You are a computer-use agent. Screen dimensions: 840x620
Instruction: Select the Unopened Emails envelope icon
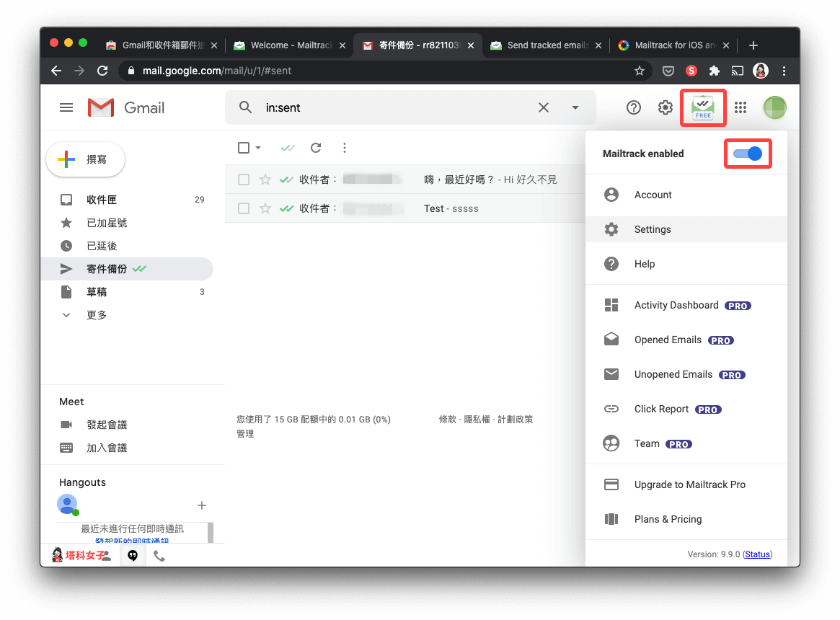611,373
